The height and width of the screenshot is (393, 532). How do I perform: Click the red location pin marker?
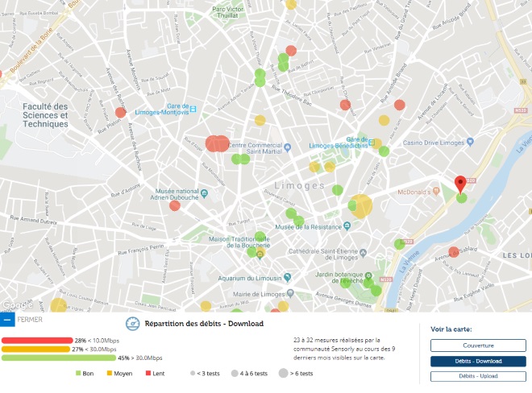click(x=460, y=185)
